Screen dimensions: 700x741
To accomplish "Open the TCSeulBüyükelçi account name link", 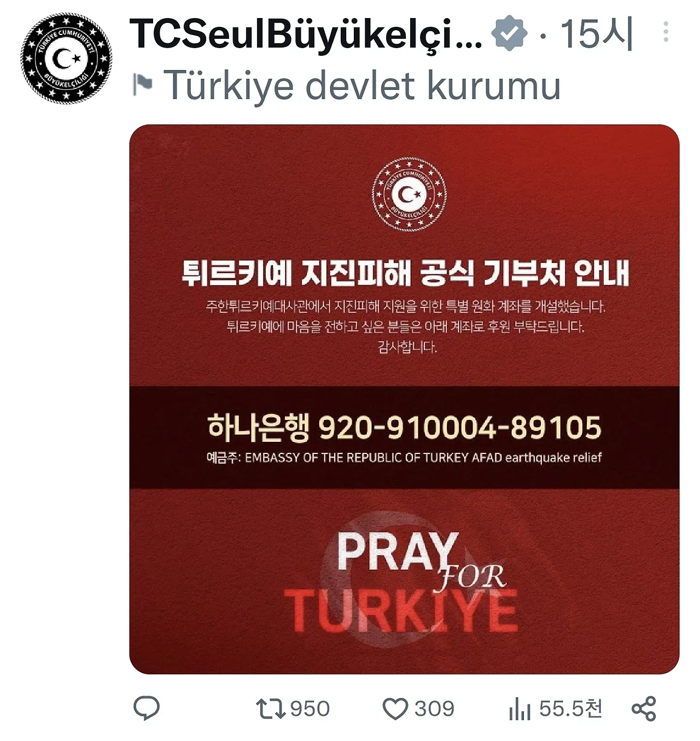I will pyautogui.click(x=306, y=34).
